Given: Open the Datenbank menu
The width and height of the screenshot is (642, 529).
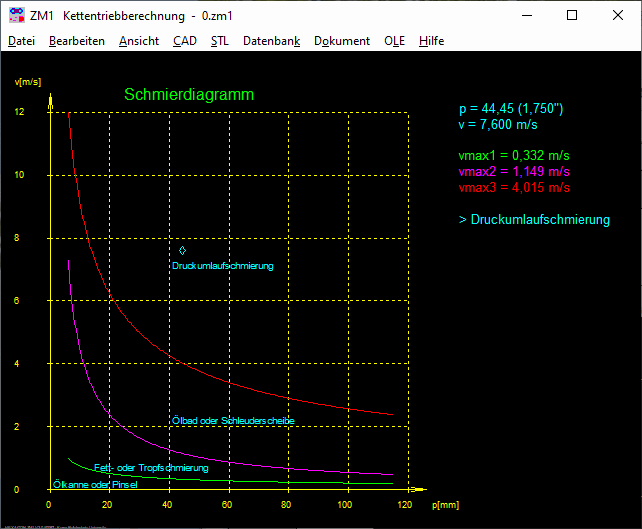Looking at the screenshot, I should click(x=270, y=41).
